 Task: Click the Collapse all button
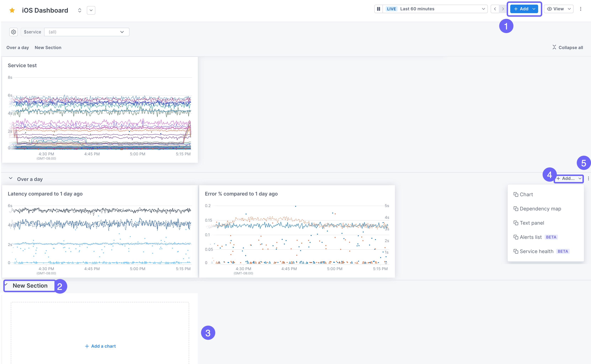click(x=568, y=47)
